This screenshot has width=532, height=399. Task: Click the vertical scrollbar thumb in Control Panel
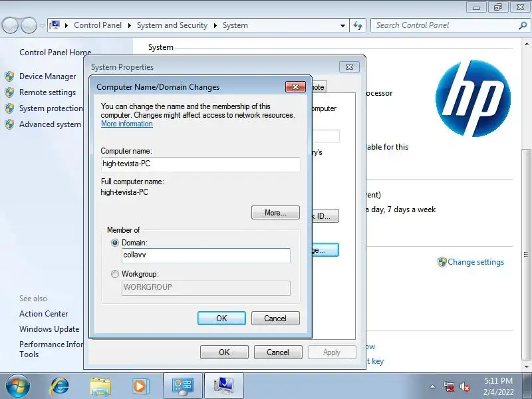tap(527, 255)
